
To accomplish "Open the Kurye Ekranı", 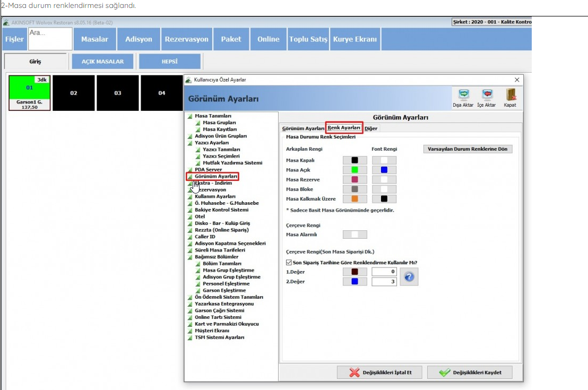I will tap(355, 39).
